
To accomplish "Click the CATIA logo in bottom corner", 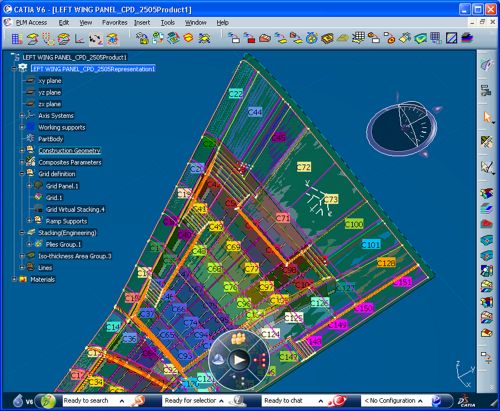I will pyautogui.click(x=466, y=401).
